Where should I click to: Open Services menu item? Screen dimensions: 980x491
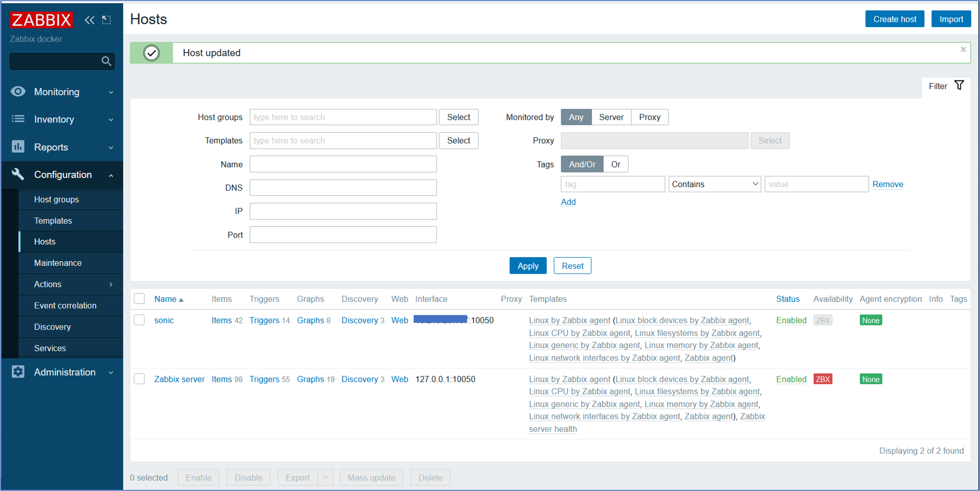tap(50, 348)
